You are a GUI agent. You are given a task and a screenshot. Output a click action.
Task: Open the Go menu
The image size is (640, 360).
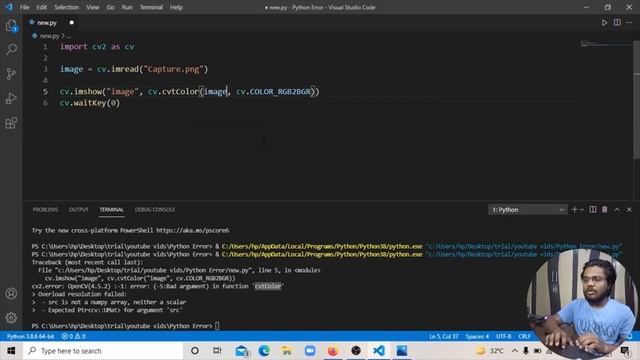click(x=111, y=7)
